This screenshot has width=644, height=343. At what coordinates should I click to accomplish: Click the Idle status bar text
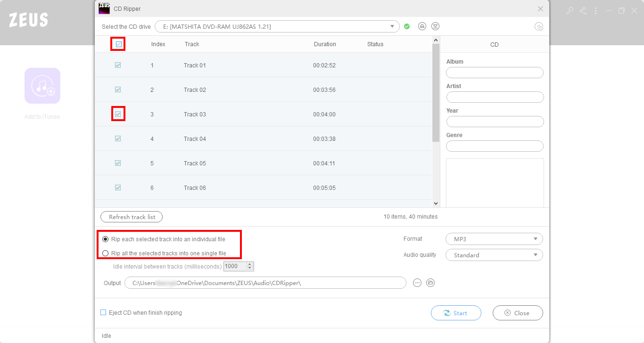coord(107,336)
